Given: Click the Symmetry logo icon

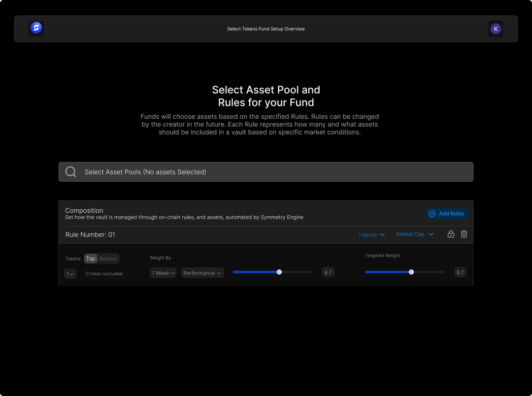Looking at the screenshot, I should (x=36, y=28).
